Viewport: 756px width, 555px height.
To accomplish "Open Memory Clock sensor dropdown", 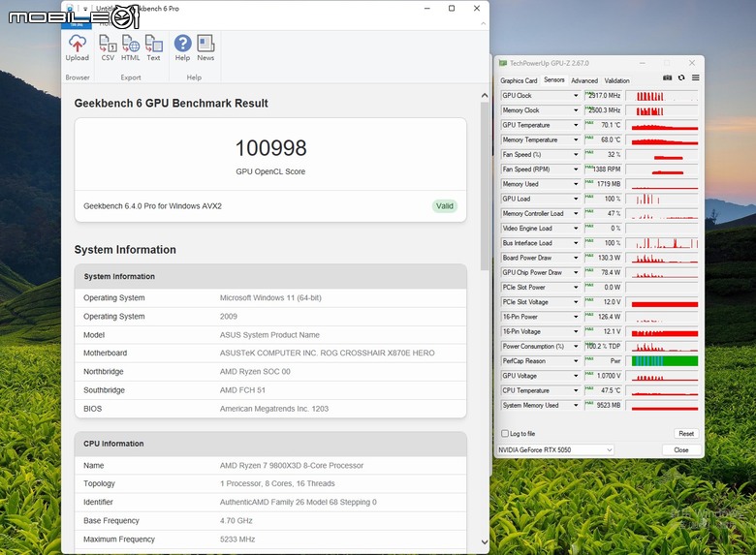I will (576, 110).
